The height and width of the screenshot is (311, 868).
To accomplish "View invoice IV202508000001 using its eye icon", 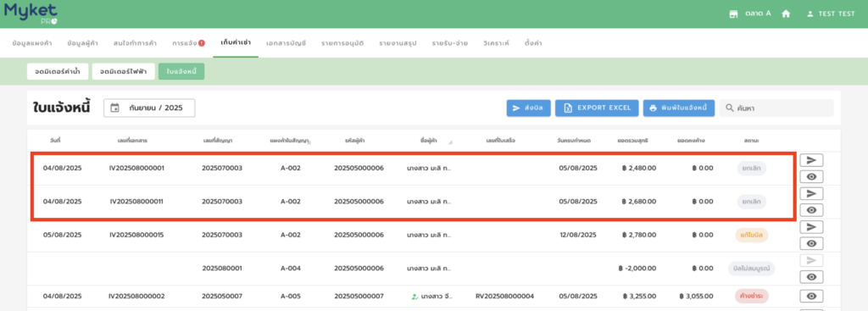I will (811, 176).
